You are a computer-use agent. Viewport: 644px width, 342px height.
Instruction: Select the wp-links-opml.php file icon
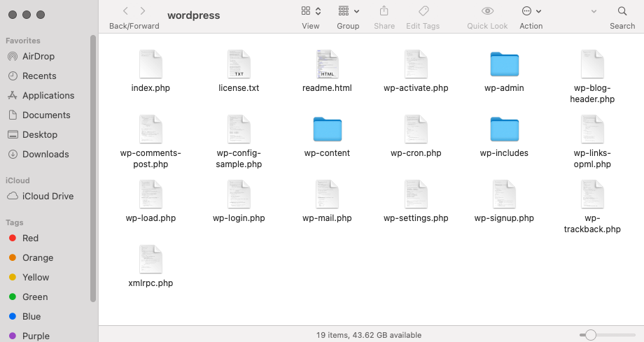[592, 129]
